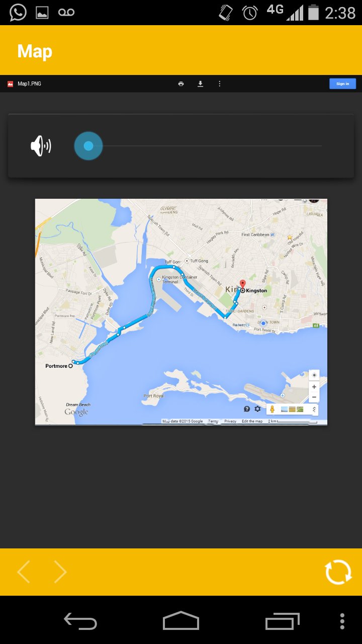Tap the refresh arrows icon

tap(338, 572)
